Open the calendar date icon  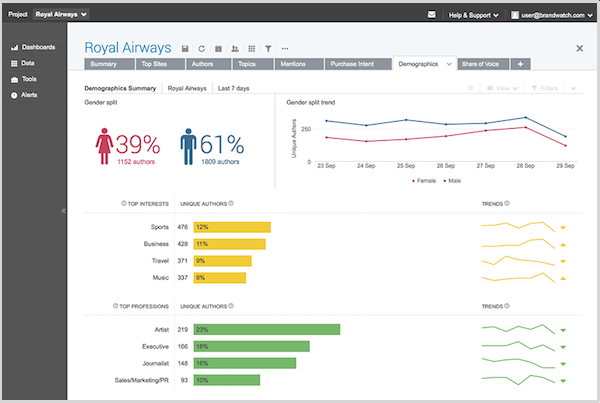pyautogui.click(x=218, y=49)
